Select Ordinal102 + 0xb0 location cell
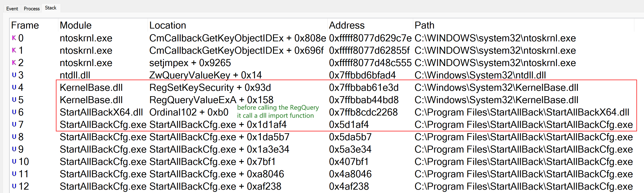Screen dimensions: 644x193 pos(189,112)
